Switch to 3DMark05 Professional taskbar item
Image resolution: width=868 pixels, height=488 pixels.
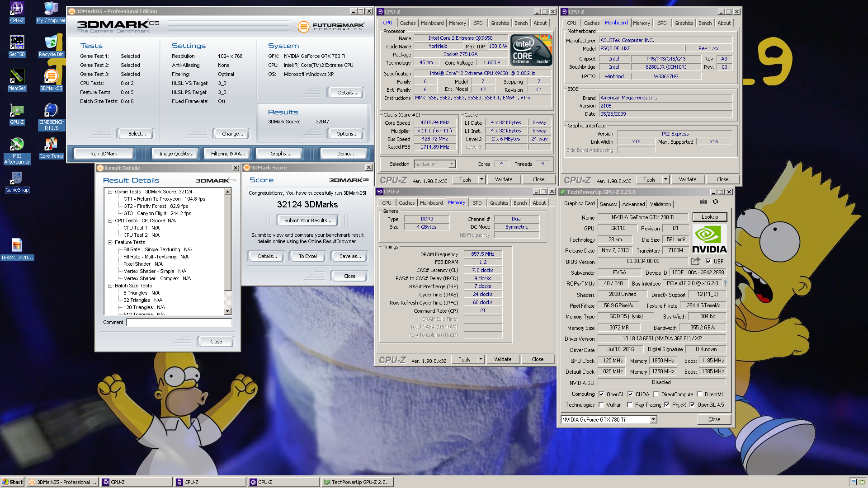[x=63, y=482]
